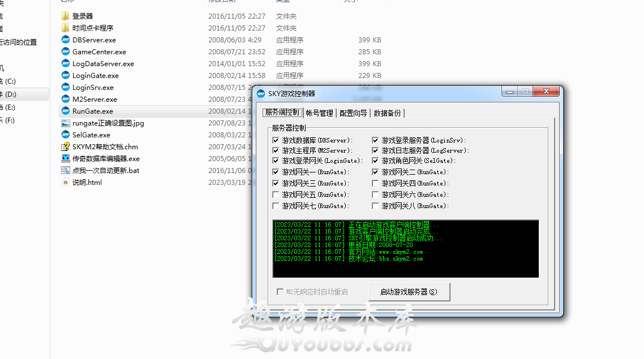
Task: Select the SelGate.exe file icon
Action: 65,135
